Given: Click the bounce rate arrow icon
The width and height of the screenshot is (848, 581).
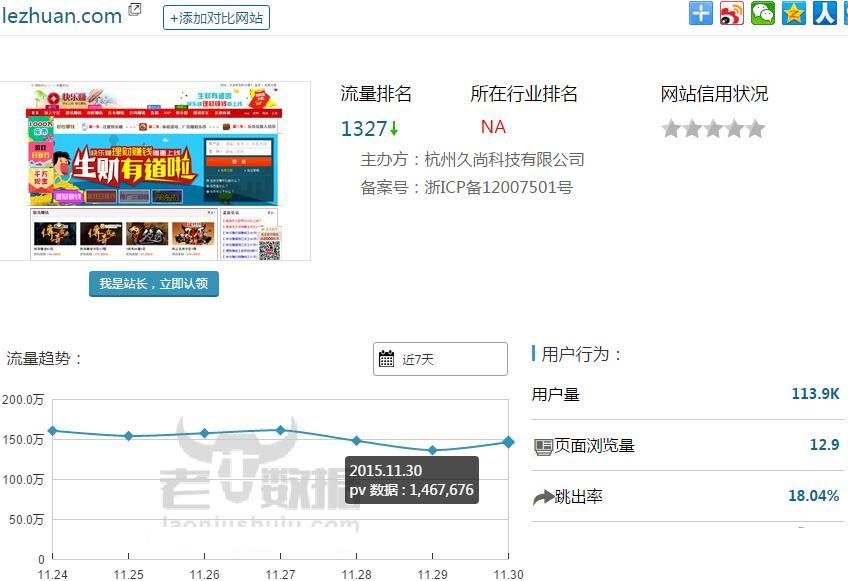Looking at the screenshot, I should (543, 497).
